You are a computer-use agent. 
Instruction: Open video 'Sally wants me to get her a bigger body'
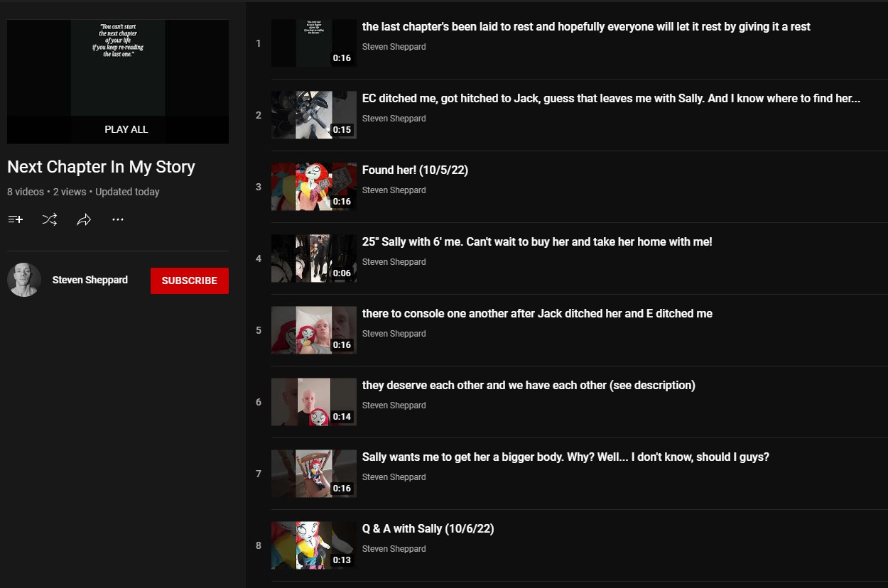click(565, 457)
